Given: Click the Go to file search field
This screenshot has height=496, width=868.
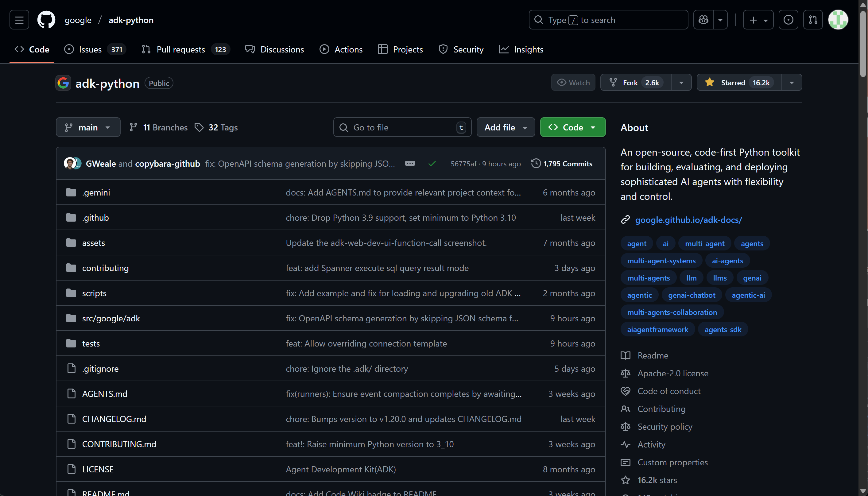Looking at the screenshot, I should [x=402, y=127].
